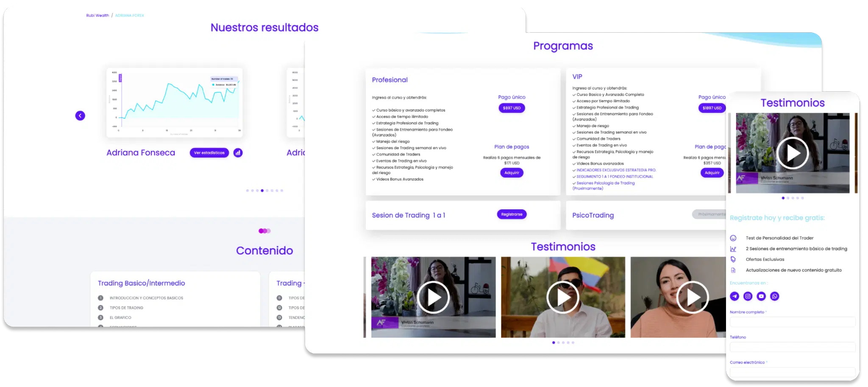Click the highlighted carousel dot under the results charts

tap(262, 191)
